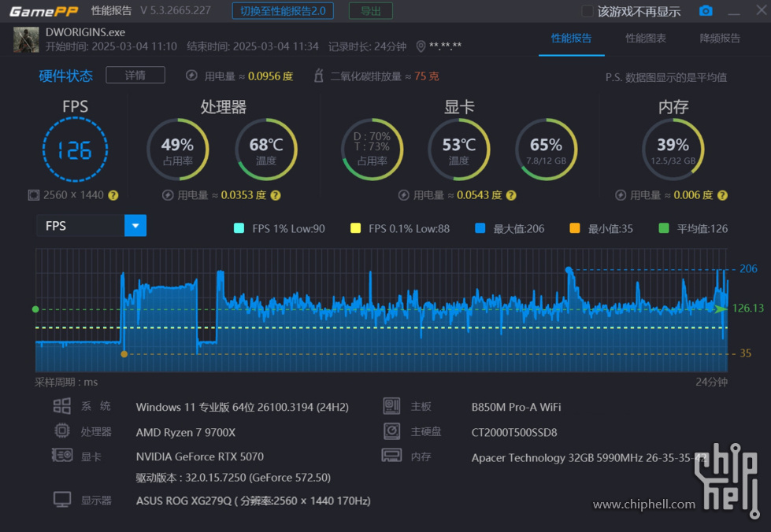Click the carbon dioxide emission icon

point(319,76)
